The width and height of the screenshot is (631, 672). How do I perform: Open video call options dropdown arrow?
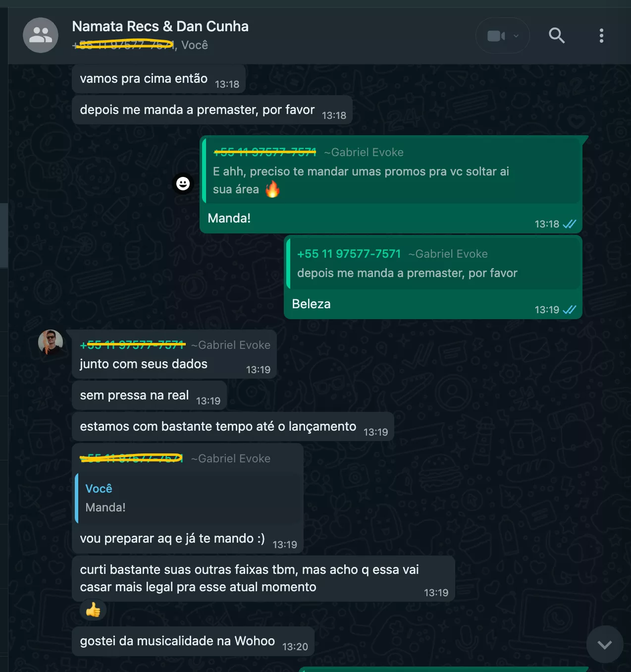click(x=516, y=36)
